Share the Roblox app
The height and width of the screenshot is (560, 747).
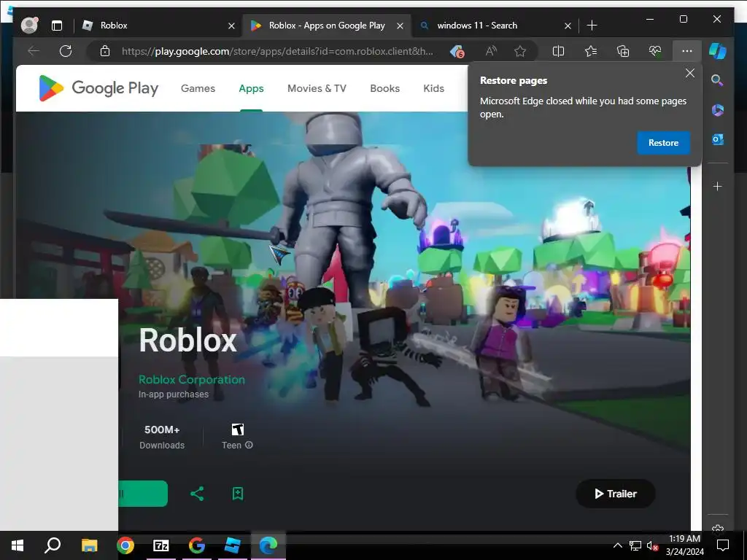click(197, 494)
